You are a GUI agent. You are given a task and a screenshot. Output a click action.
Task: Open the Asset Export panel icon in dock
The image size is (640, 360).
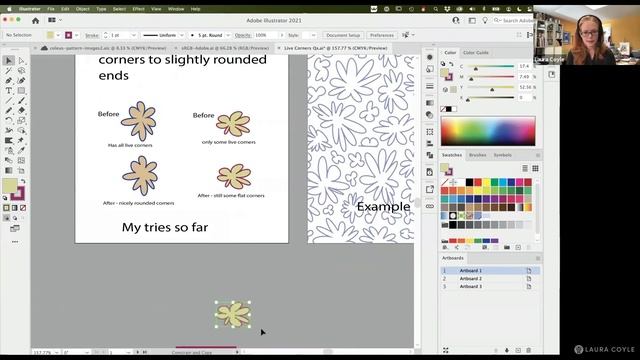429,189
